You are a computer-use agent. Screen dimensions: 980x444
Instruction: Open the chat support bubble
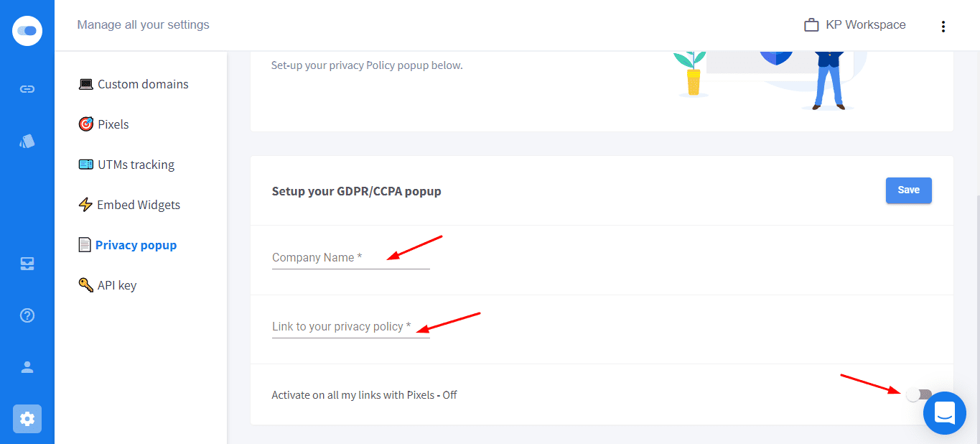point(944,413)
